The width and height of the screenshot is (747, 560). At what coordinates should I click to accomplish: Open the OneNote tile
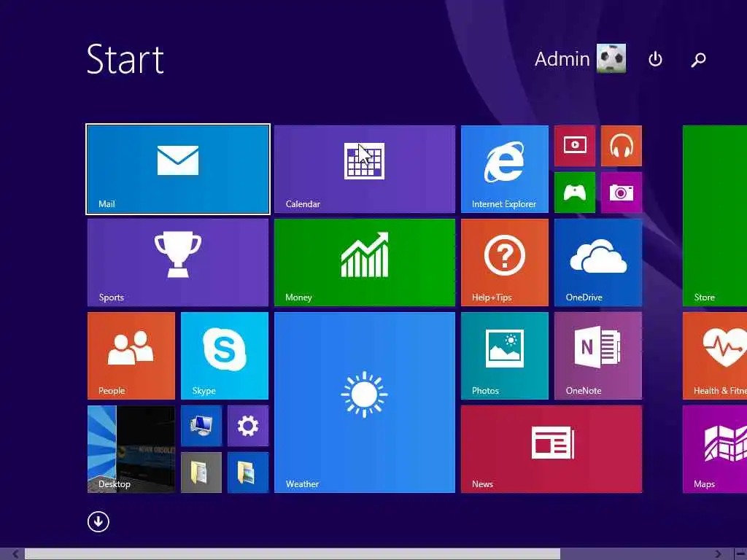click(598, 356)
